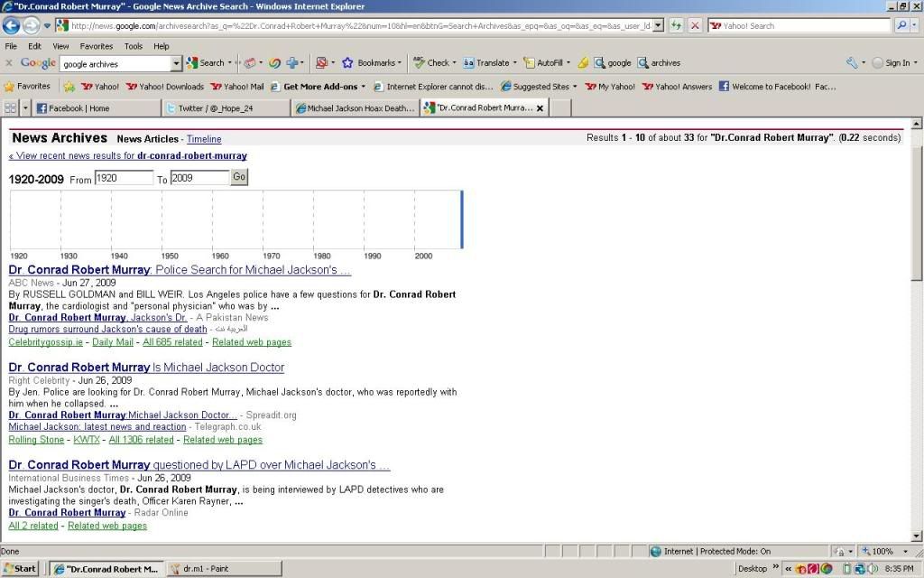
Task: Open the Google toolbar search box dropdown
Action: (176, 63)
